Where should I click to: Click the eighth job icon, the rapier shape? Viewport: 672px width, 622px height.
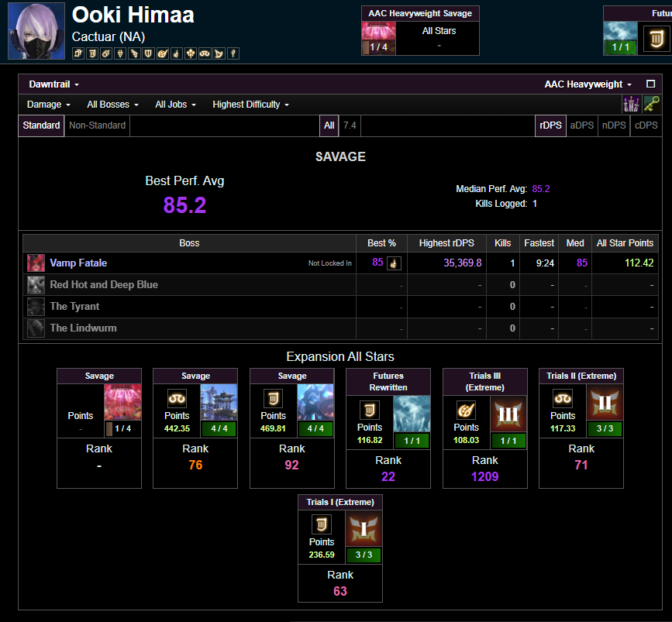tap(177, 53)
